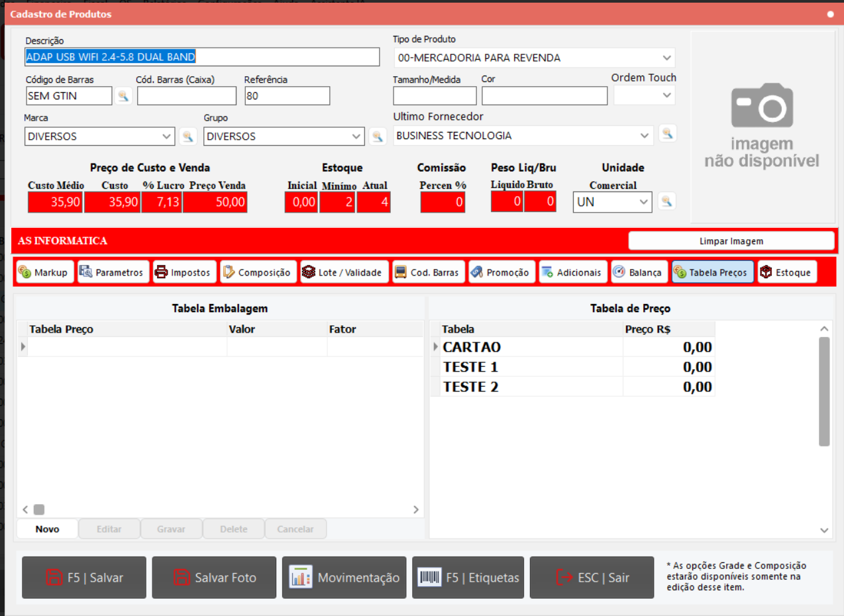Click scroll right arrow in Tabela Embalagem
The width and height of the screenshot is (844, 616).
pos(416,509)
